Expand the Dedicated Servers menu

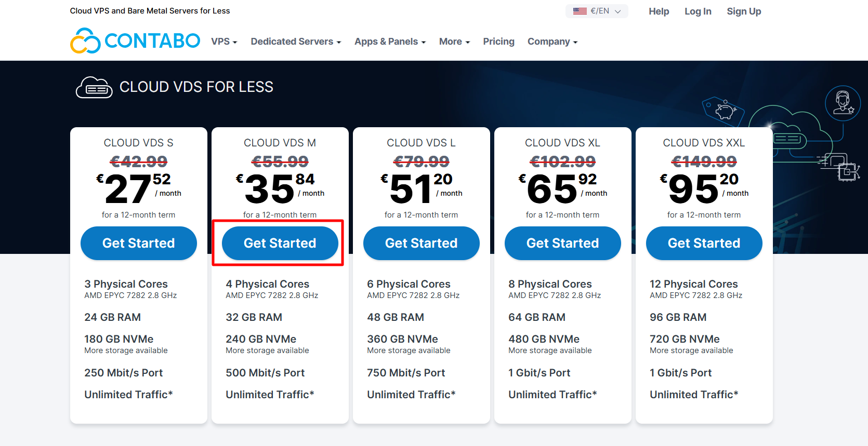pos(296,42)
